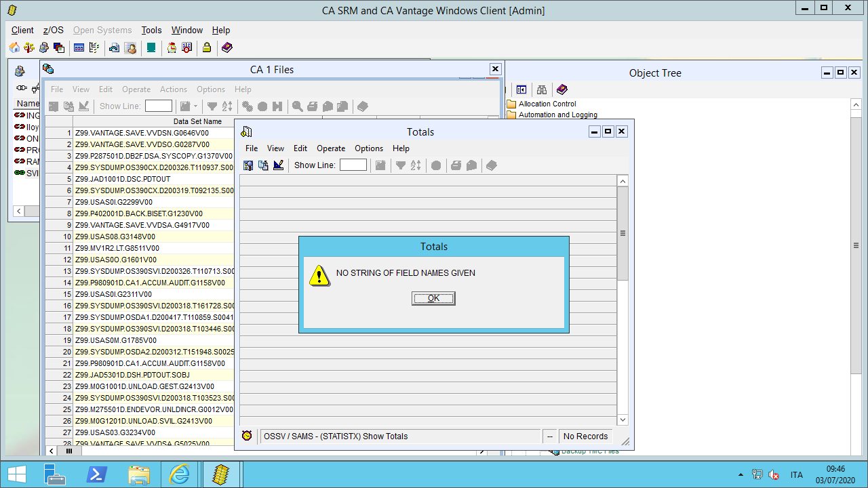
Task: Open the Operate menu in Totals window
Action: [331, 148]
